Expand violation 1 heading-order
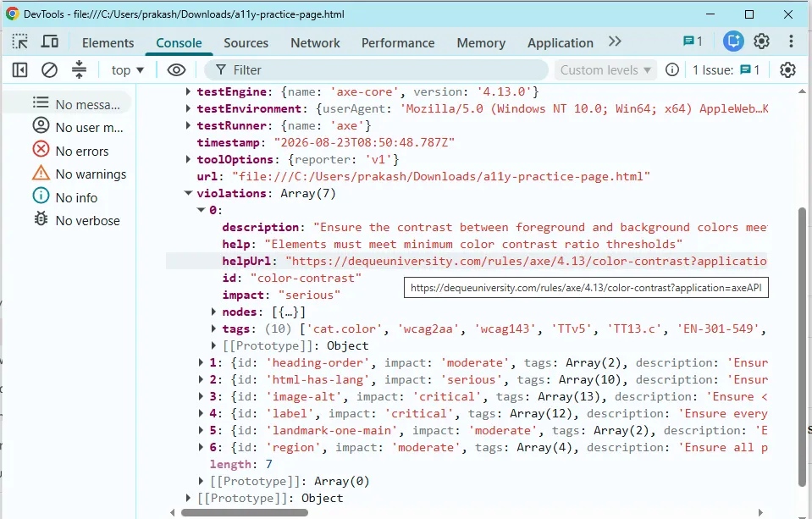This screenshot has width=812, height=519. pos(201,362)
